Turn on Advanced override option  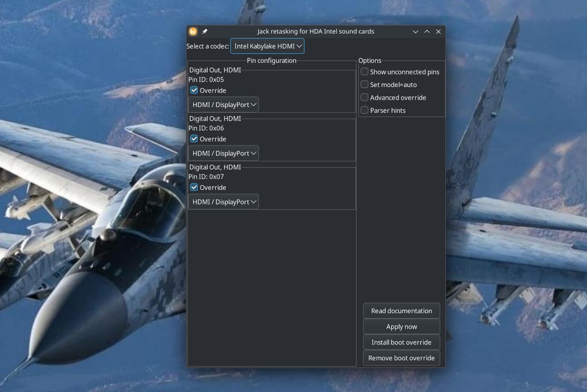point(365,97)
